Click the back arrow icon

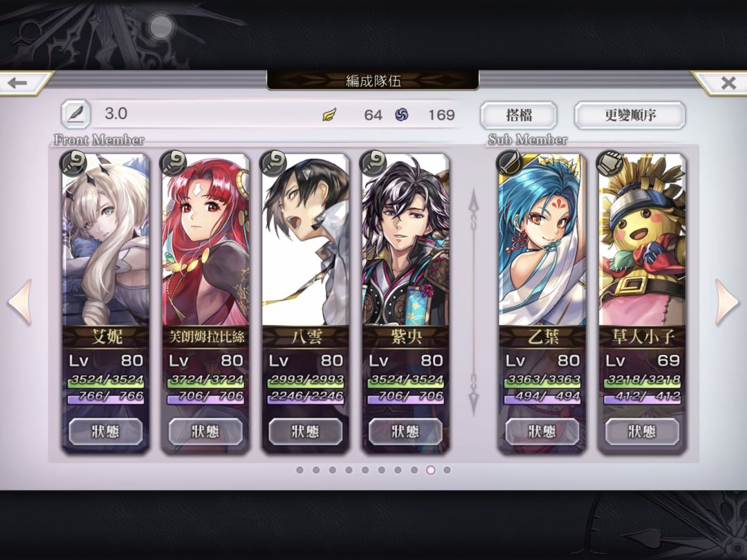[17, 84]
